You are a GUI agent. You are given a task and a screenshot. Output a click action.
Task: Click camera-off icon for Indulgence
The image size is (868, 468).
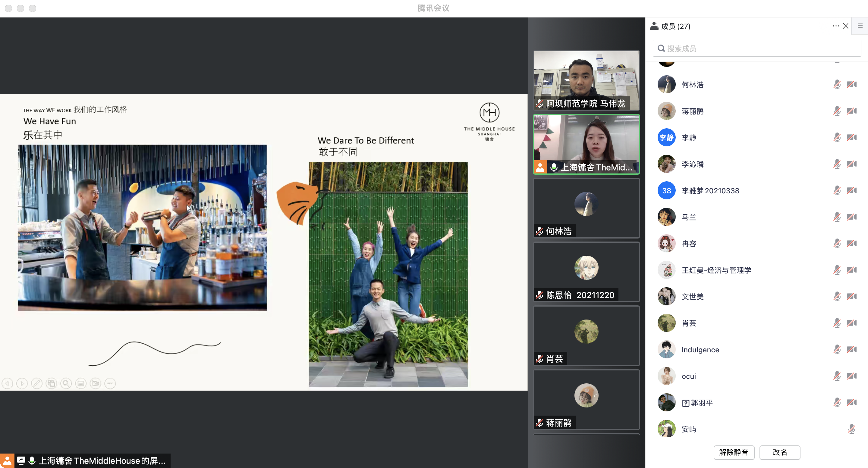click(851, 349)
